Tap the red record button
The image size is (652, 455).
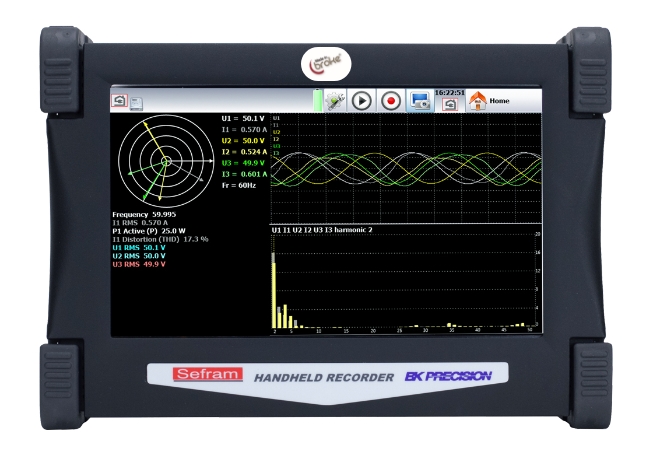click(390, 102)
